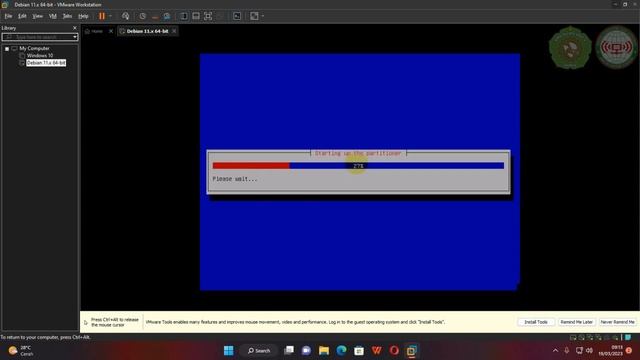
Task: Open the Teams Chat taskbar icon
Action: [x=306, y=350]
